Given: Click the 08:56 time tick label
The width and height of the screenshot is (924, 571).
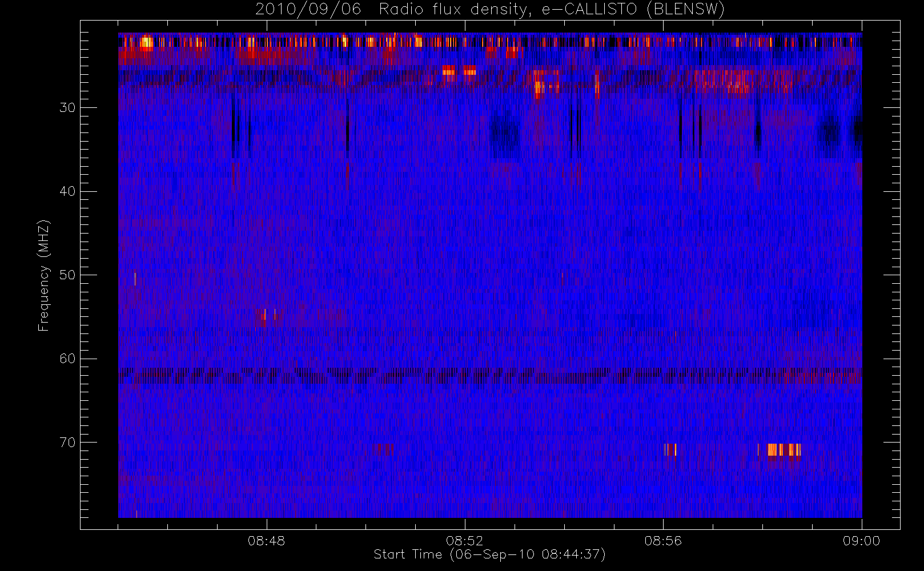Looking at the screenshot, I should pos(663,541).
